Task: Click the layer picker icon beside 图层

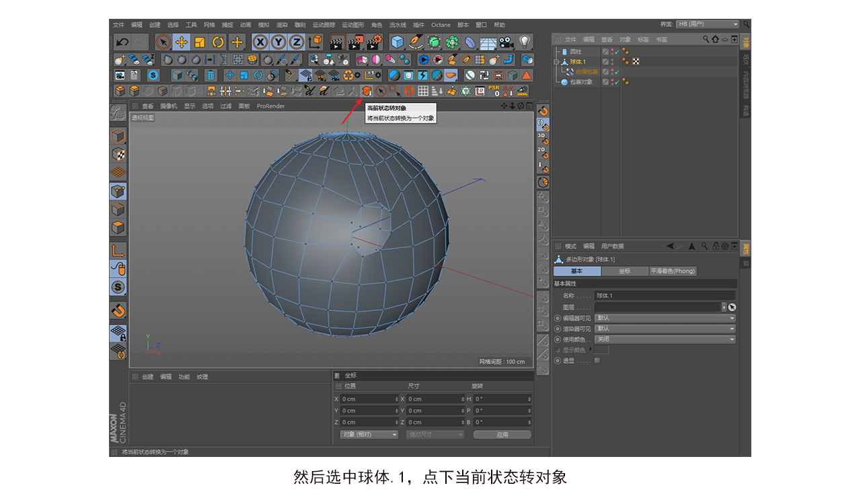Action: click(x=733, y=307)
